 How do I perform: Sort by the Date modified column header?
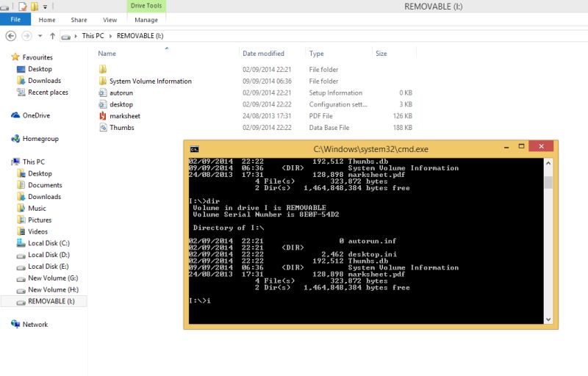[263, 54]
